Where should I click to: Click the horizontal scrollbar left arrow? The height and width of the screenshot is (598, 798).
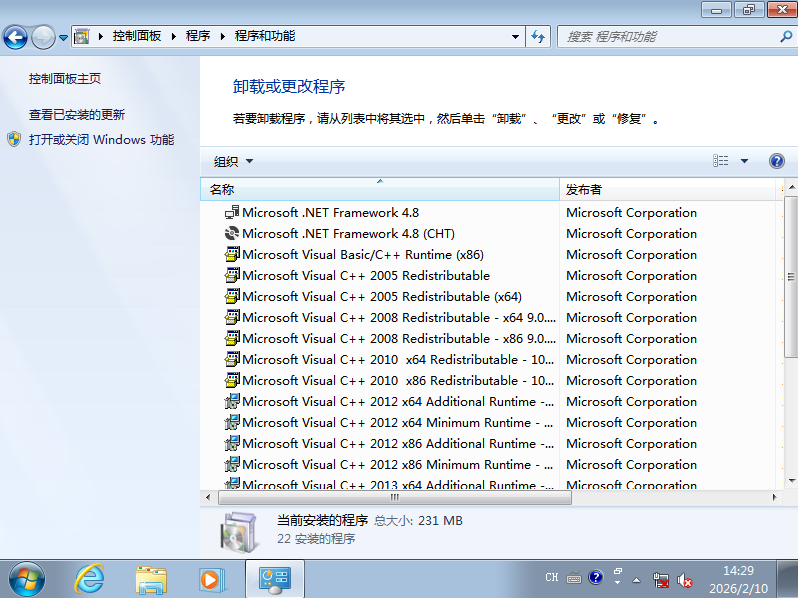(208, 497)
